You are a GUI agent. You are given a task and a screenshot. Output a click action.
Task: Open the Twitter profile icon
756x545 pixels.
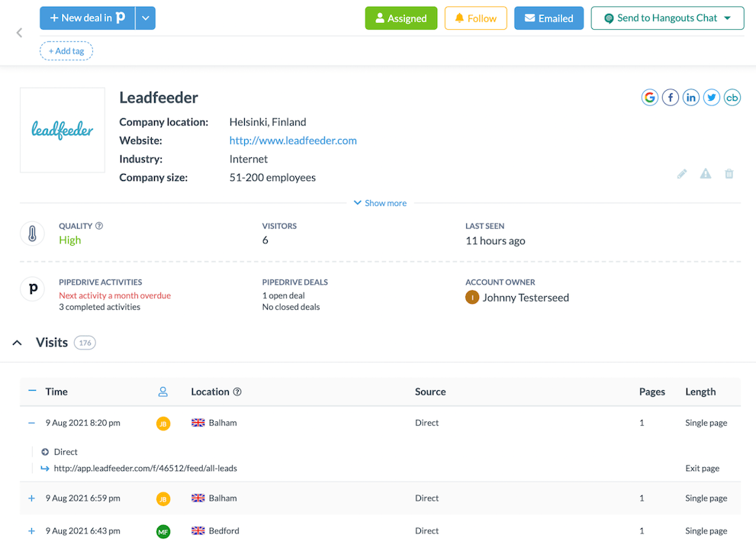[712, 98]
